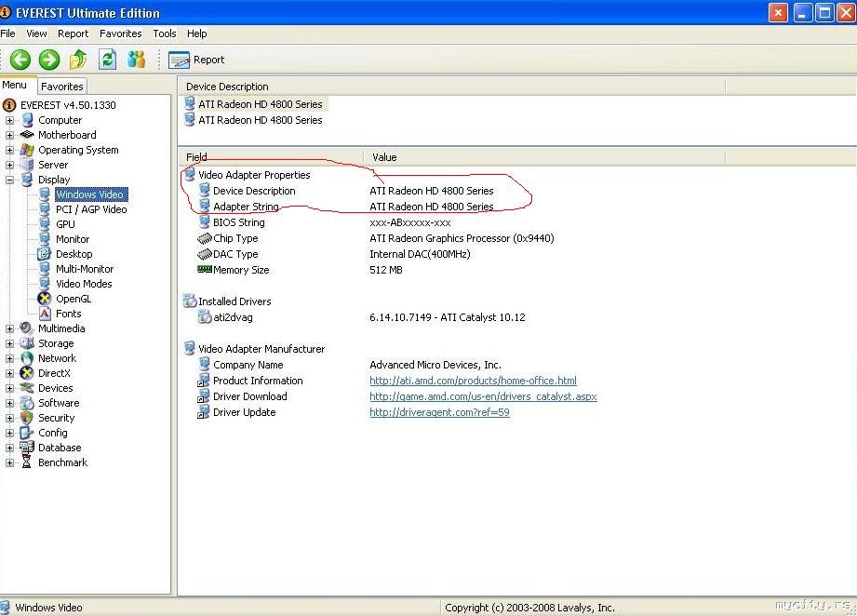
Task: Click the Motherboard node icon
Action: [27, 135]
